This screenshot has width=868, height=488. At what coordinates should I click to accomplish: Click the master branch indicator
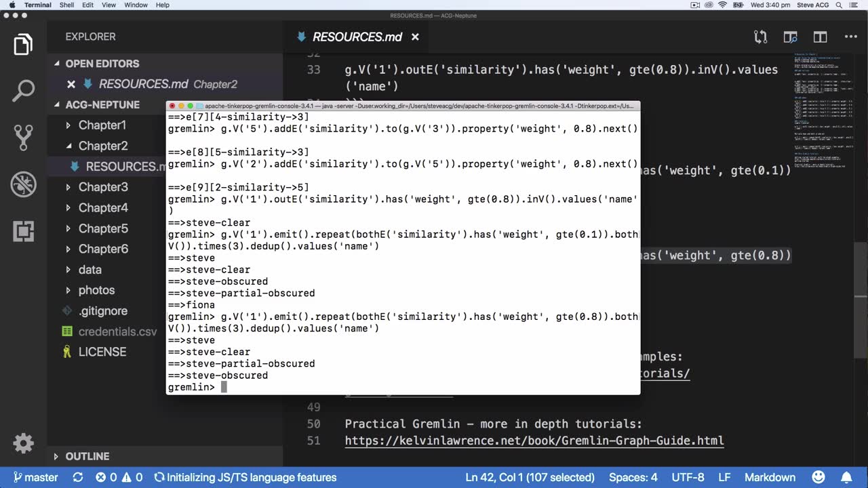(35, 477)
